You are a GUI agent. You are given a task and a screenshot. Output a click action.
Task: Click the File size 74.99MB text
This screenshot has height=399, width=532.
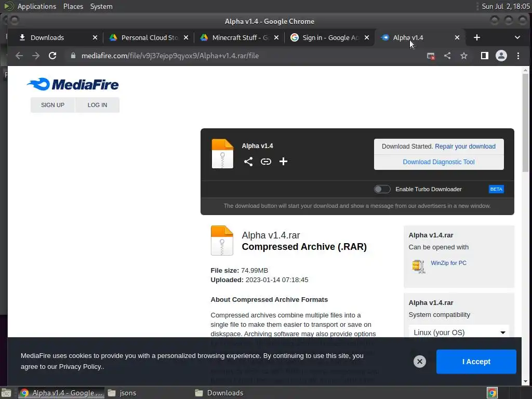[x=239, y=270]
